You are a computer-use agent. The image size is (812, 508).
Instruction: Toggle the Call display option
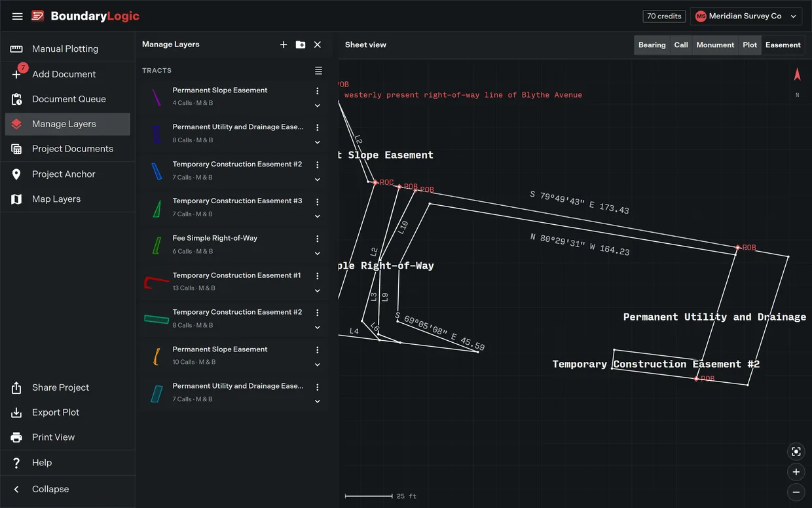(681, 45)
